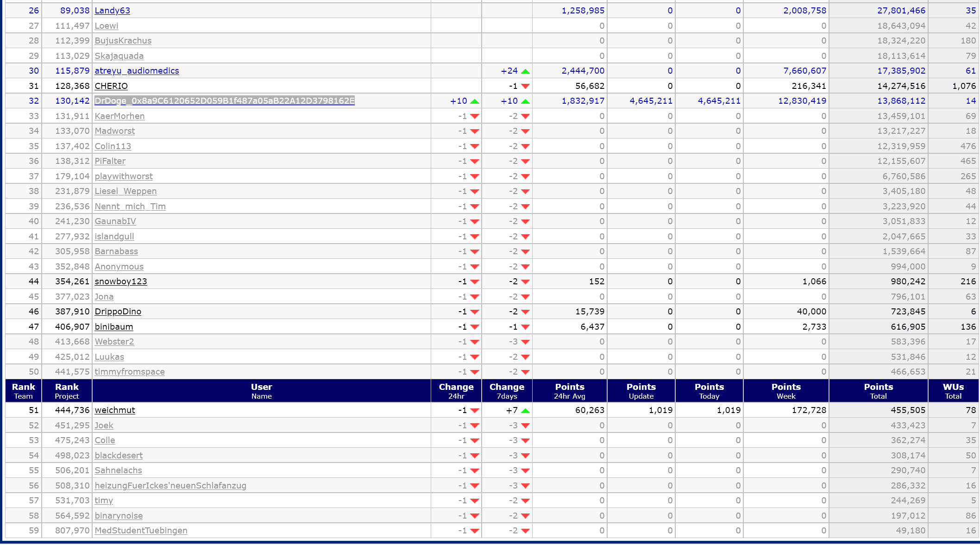Open heizungFuerIckes'neuenSchlafanzug user link
The image size is (980, 545).
tap(170, 486)
